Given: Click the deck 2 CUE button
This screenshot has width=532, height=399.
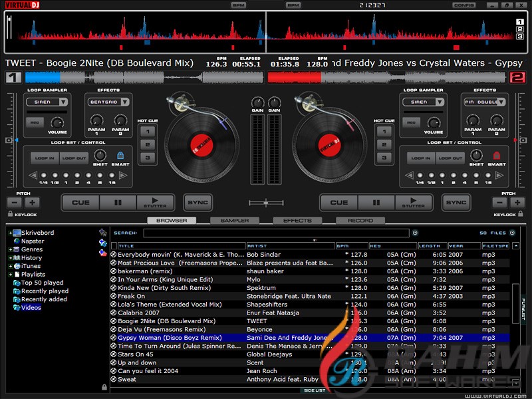Looking at the screenshot, I should 339,203.
